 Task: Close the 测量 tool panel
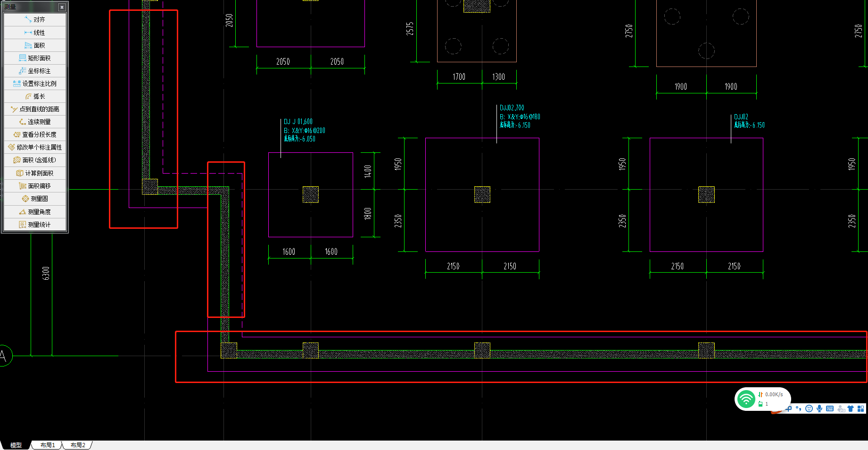tap(62, 7)
